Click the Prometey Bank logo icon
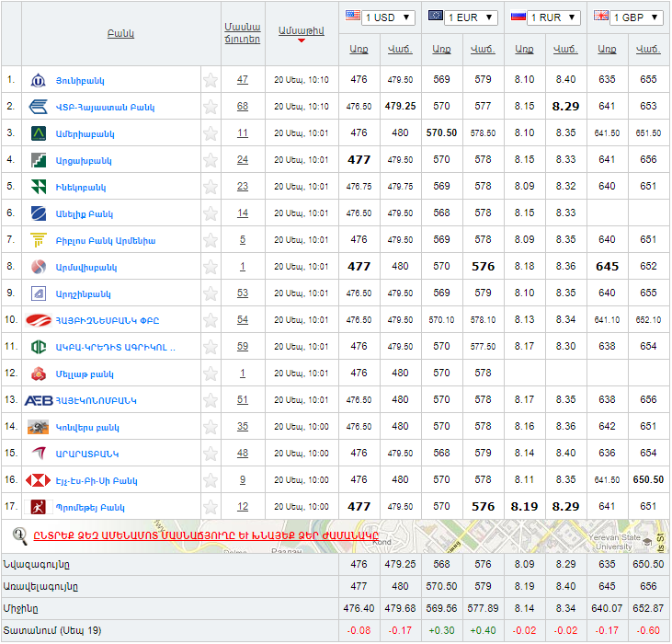The height and width of the screenshot is (644, 672). point(39,507)
